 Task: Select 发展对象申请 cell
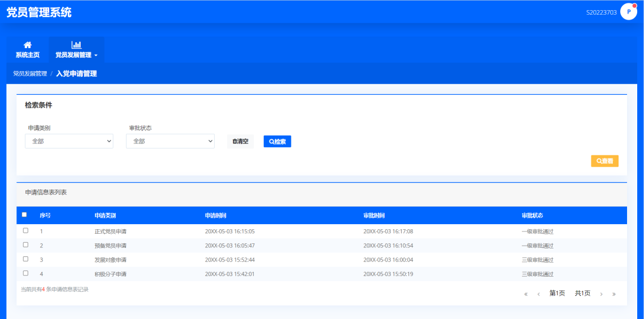pos(111,260)
